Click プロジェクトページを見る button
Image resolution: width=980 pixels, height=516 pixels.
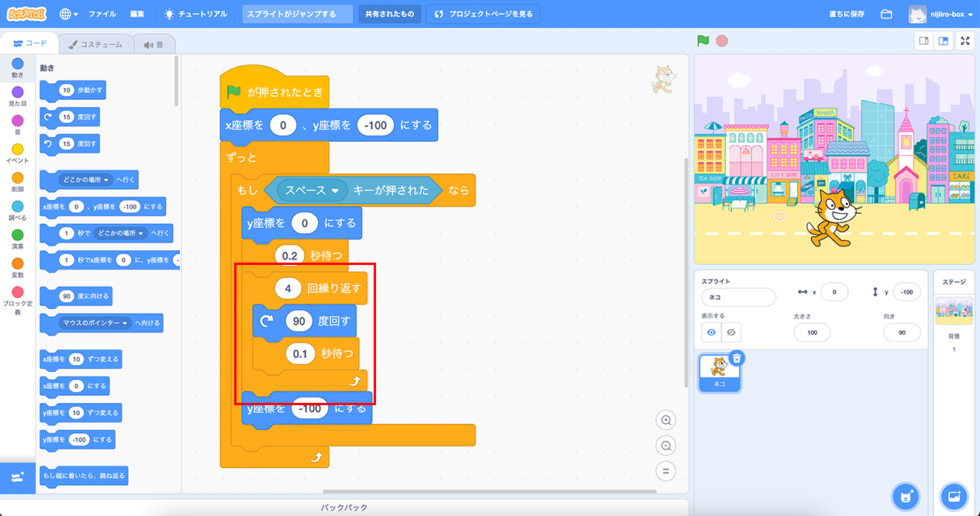point(483,14)
